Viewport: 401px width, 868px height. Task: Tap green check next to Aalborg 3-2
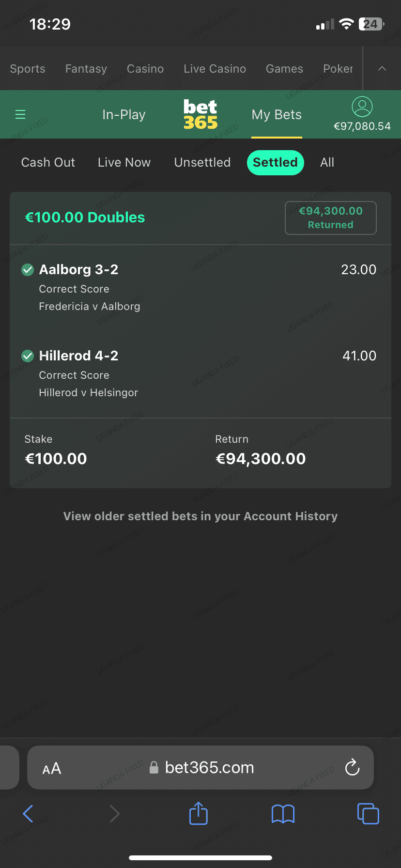click(28, 270)
